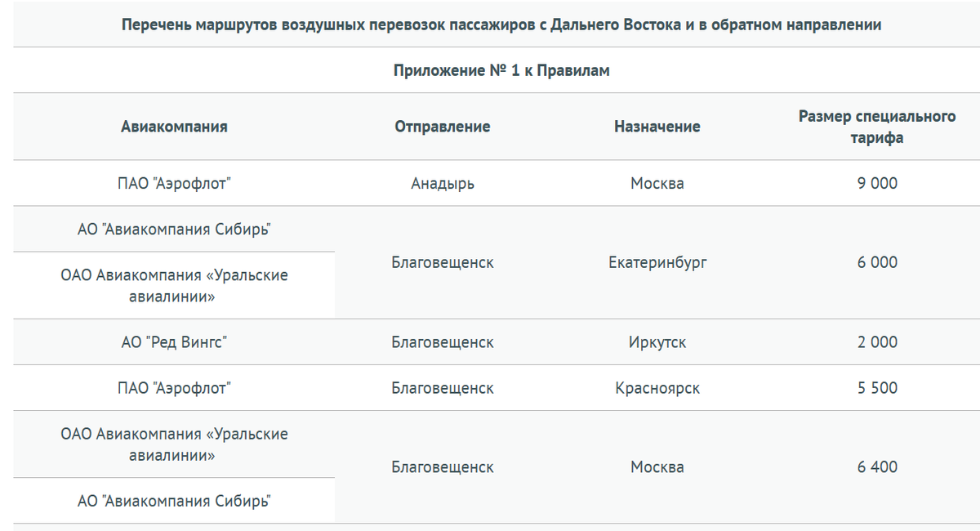The height and width of the screenshot is (531, 980).
Task: Click 'ПАО "Аэрофлот"' in the Анадырь row
Action: 174,184
